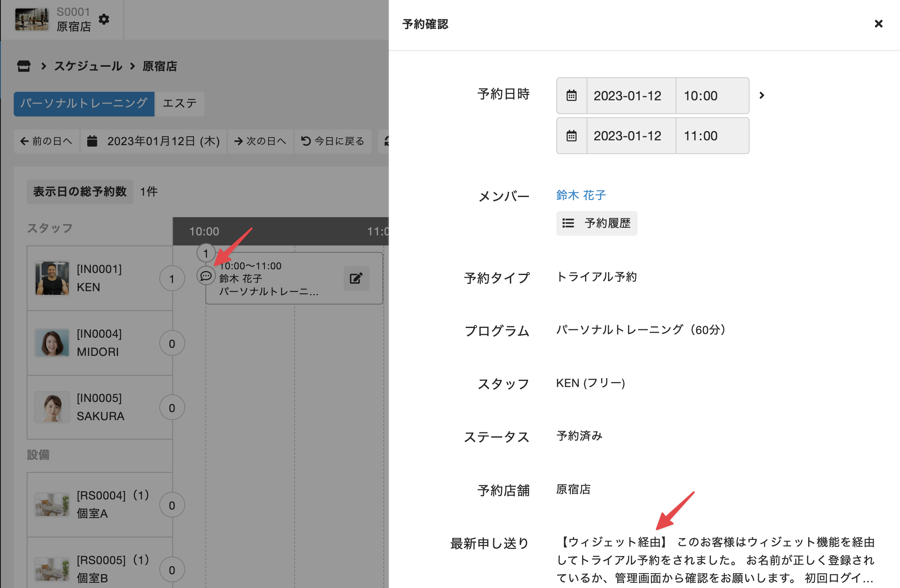Open the 2023年01月12日 date picker

163,141
